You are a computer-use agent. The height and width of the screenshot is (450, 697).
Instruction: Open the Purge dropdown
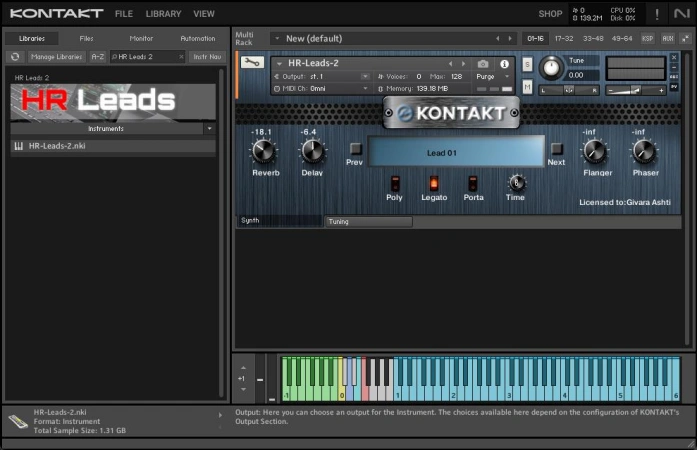coord(493,76)
